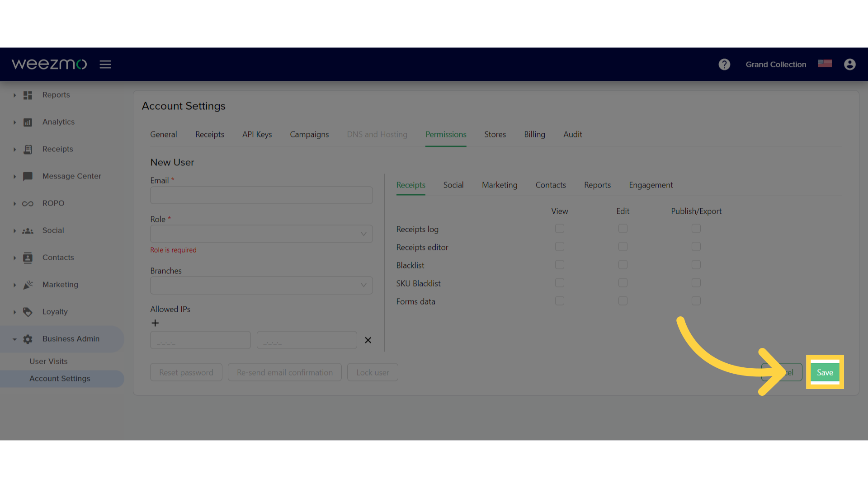Click the Message Center chat icon
The height and width of the screenshot is (488, 868).
click(x=28, y=176)
